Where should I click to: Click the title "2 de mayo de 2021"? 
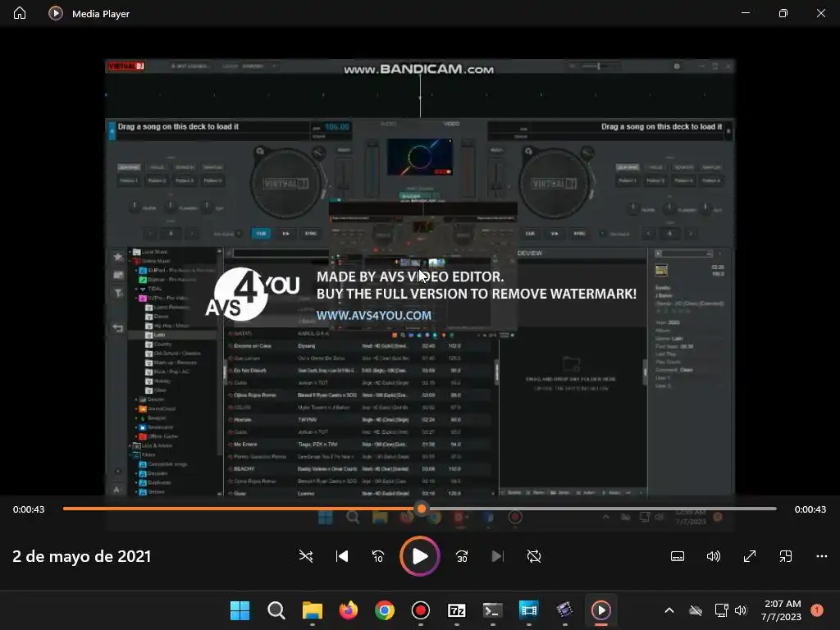point(81,556)
